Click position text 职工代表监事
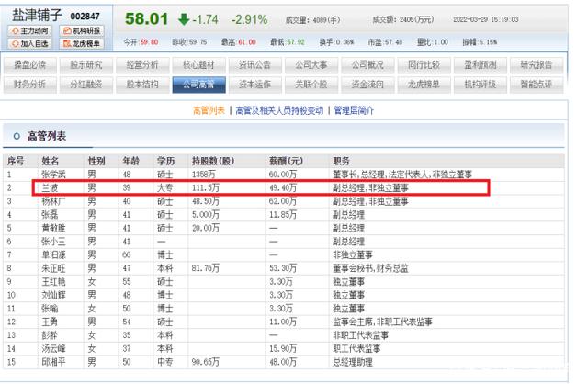 pyautogui.click(x=356, y=349)
